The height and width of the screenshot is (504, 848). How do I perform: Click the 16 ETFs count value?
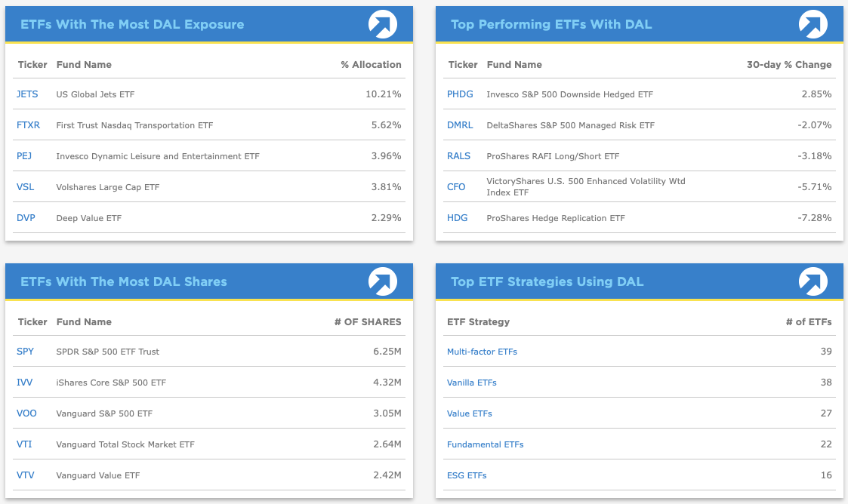tap(826, 475)
